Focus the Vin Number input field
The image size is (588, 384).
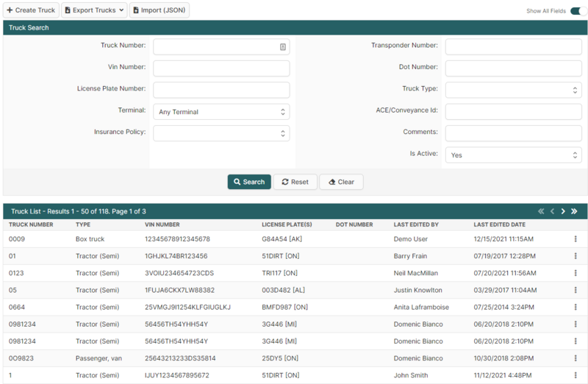pyautogui.click(x=221, y=68)
